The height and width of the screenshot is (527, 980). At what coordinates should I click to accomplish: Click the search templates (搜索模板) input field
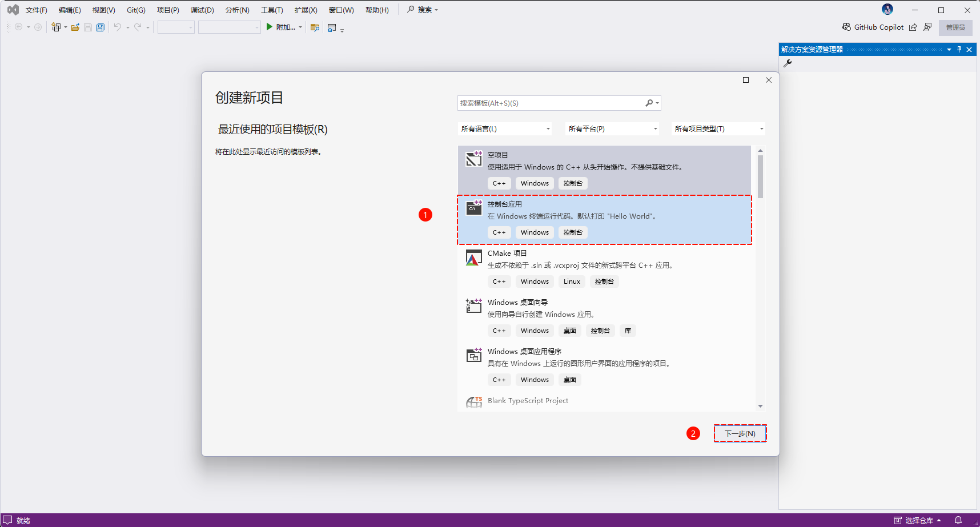[551, 103]
